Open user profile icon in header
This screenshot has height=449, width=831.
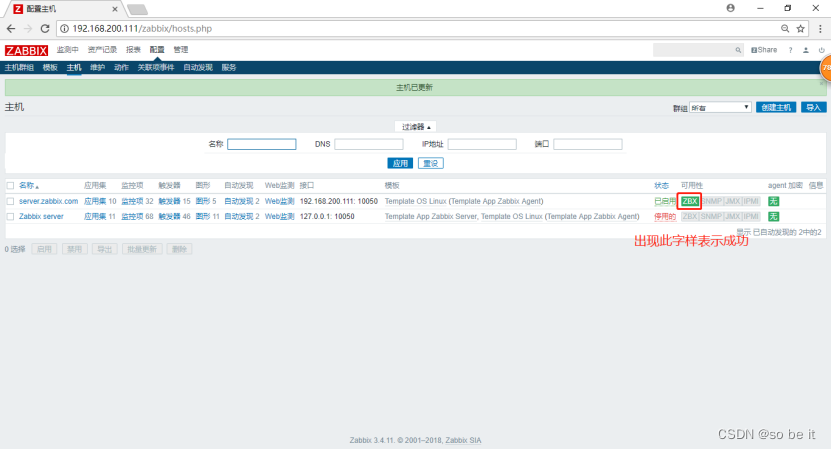tap(806, 50)
